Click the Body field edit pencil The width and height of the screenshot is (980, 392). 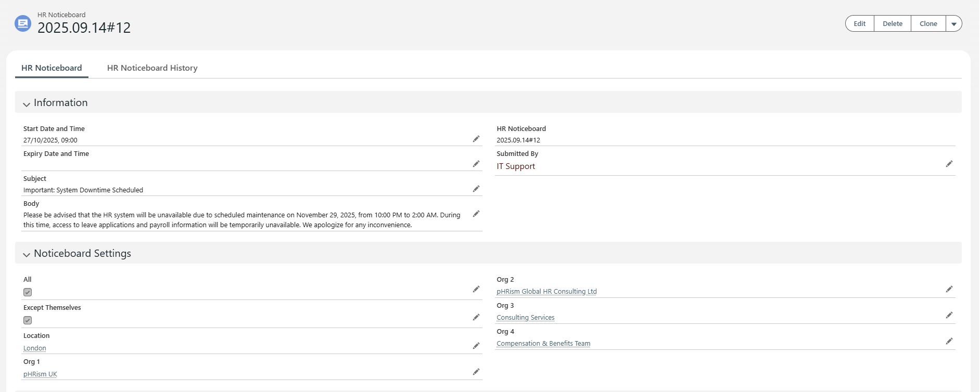tap(476, 214)
